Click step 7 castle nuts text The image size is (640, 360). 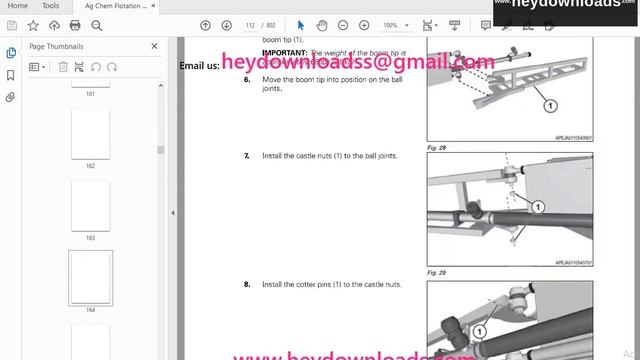[329, 156]
